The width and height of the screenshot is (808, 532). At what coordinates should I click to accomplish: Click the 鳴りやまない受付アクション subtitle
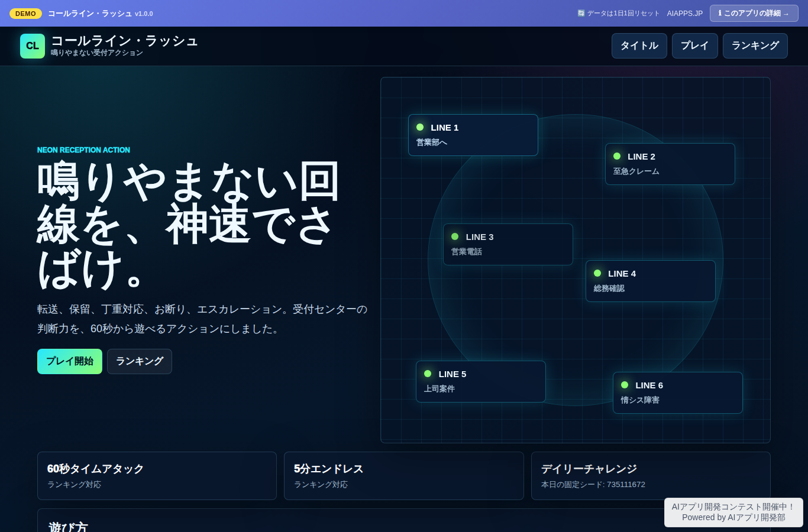pos(97,53)
